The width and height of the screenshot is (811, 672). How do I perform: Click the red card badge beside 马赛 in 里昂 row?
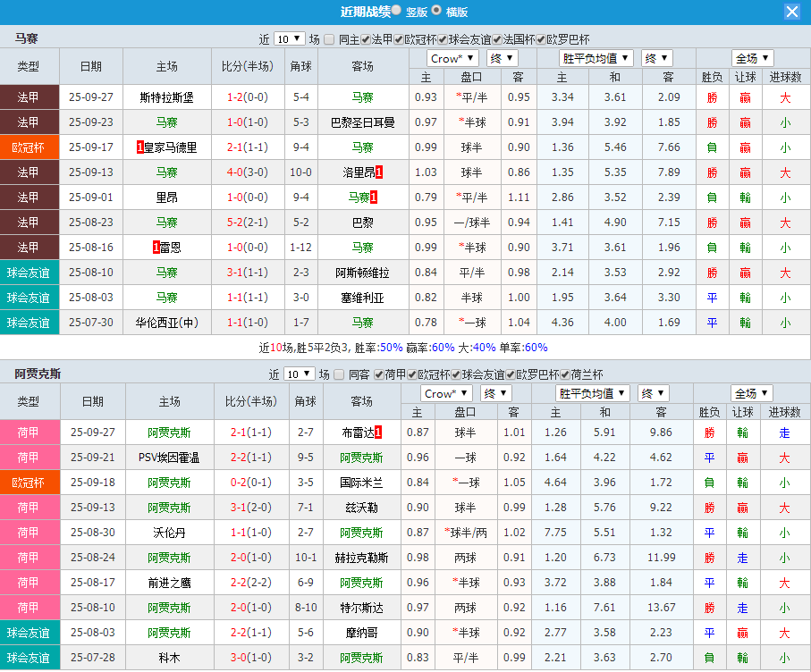click(x=373, y=196)
